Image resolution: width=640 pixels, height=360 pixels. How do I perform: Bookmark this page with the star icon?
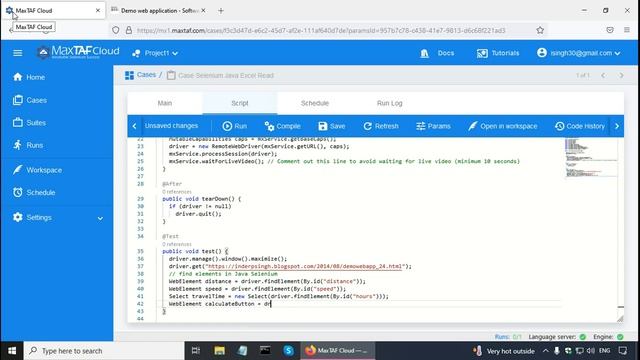point(540,30)
